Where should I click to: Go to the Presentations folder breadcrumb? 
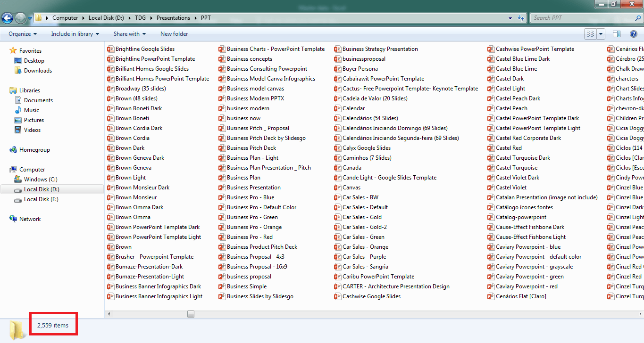pos(173,18)
